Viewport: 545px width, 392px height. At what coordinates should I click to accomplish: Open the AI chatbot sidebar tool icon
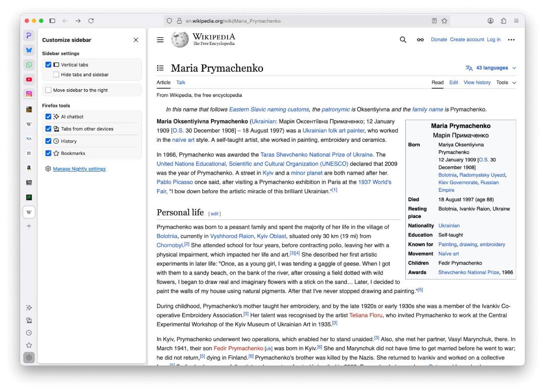coord(29,308)
